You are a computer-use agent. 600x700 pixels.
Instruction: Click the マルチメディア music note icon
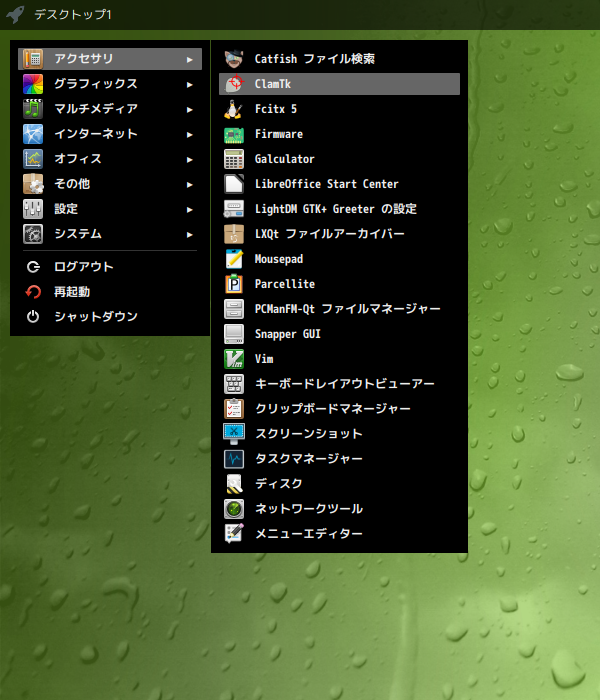33,109
